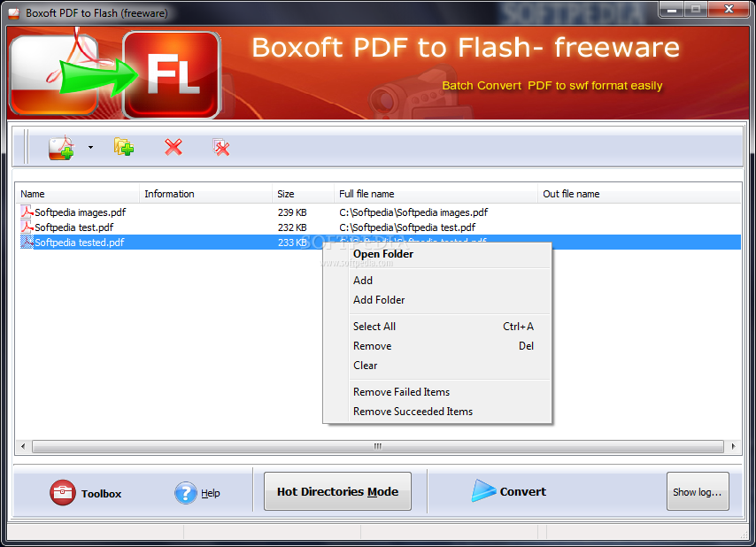Click the Convert text label

pyautogui.click(x=523, y=491)
